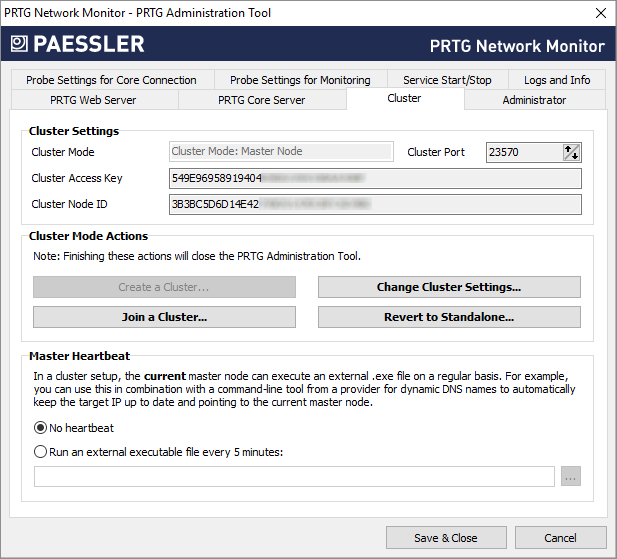Screen dimensions: 617x559
Task: Click the Cluster Port spinner arrows
Action: click(571, 152)
